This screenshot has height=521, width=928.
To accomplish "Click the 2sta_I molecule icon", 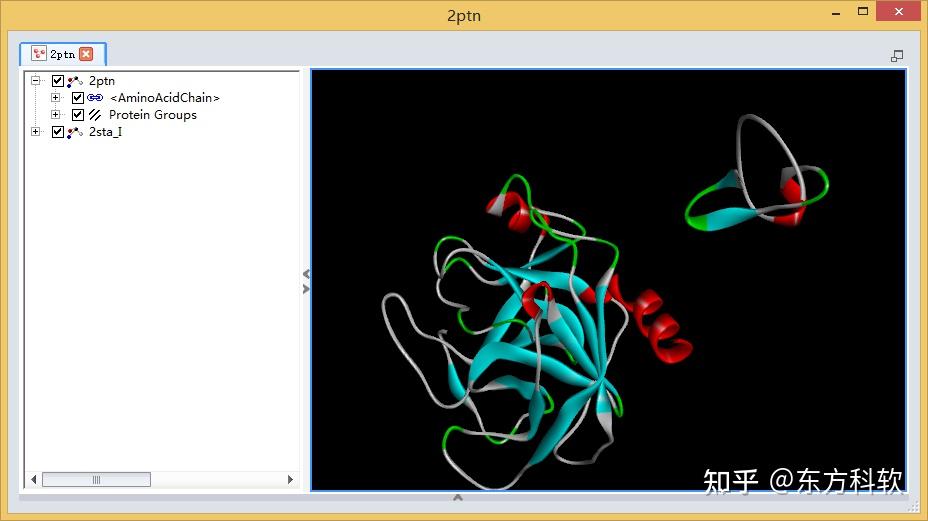I will click(75, 132).
